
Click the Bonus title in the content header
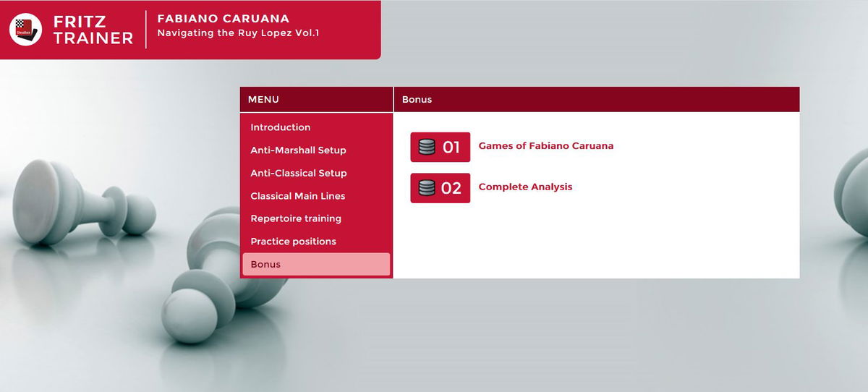pyautogui.click(x=417, y=100)
